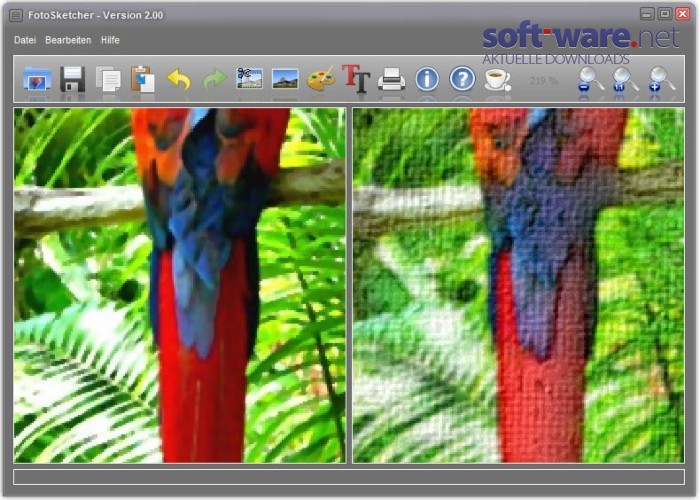Image resolution: width=700 pixels, height=500 pixels.
Task: Open a picture with the folder icon
Action: (37, 79)
